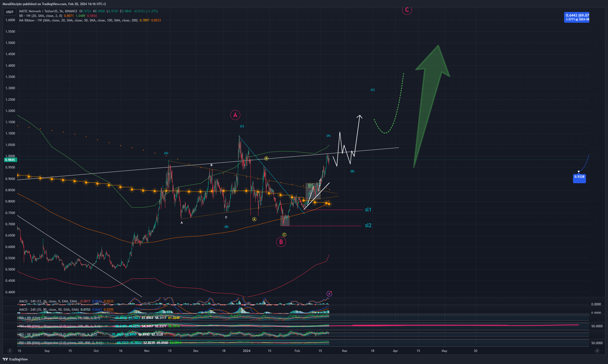Click the Z timezone icon on the time axis

pos(10,351)
